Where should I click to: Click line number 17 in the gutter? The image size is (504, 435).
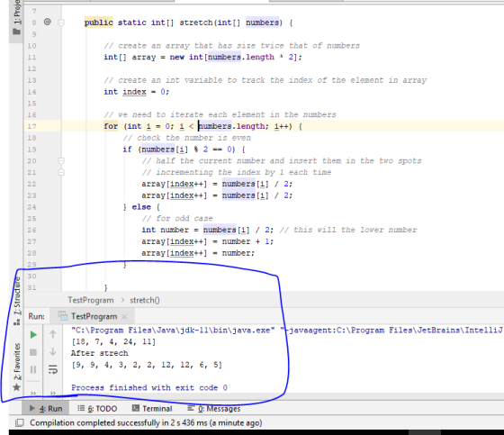click(31, 126)
